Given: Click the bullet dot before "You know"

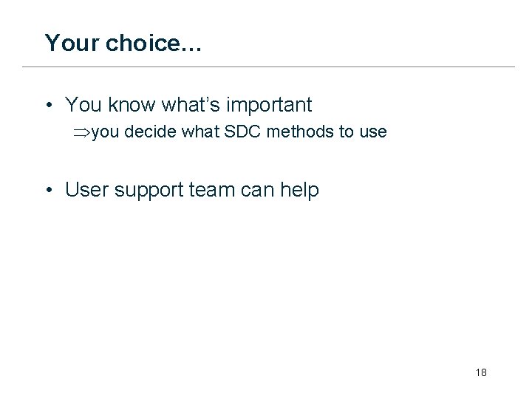Looking at the screenshot, I should 48,106.
